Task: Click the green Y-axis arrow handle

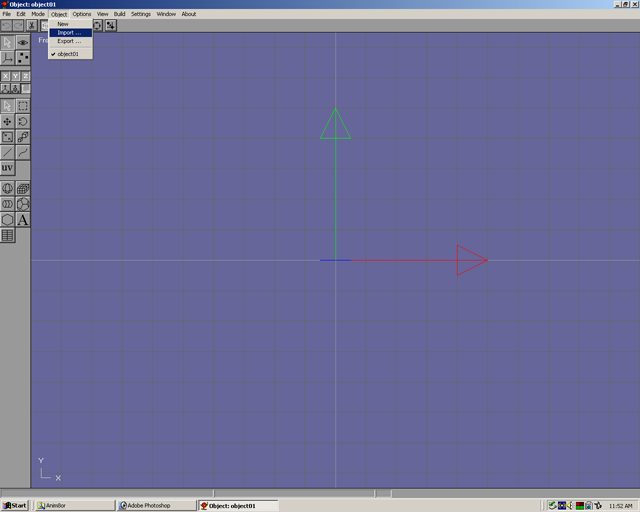Action: click(x=336, y=124)
